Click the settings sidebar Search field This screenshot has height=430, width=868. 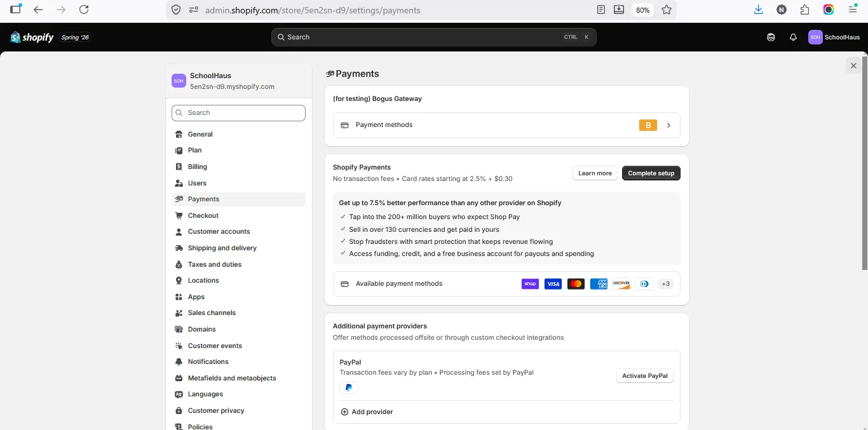point(238,112)
